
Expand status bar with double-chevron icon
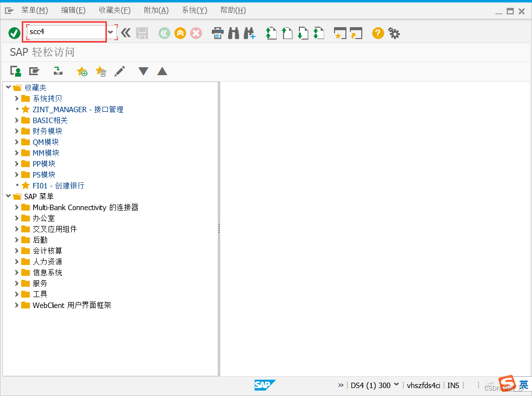tap(340, 385)
